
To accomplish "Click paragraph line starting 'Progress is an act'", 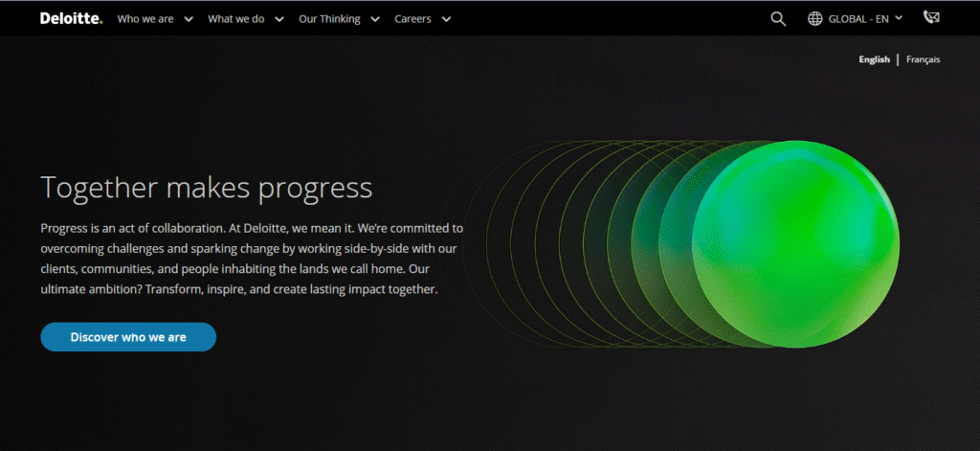I will coord(252,228).
